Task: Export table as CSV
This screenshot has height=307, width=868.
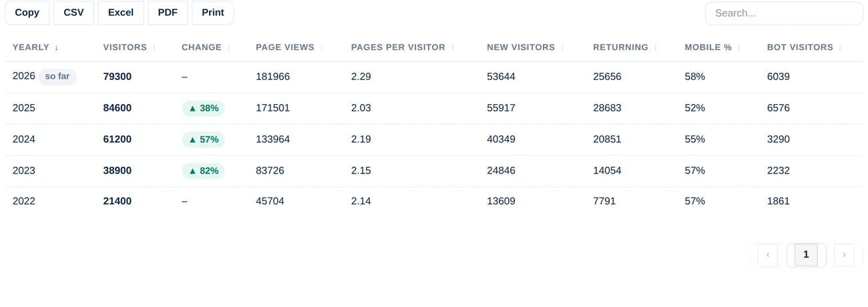Action: (73, 13)
